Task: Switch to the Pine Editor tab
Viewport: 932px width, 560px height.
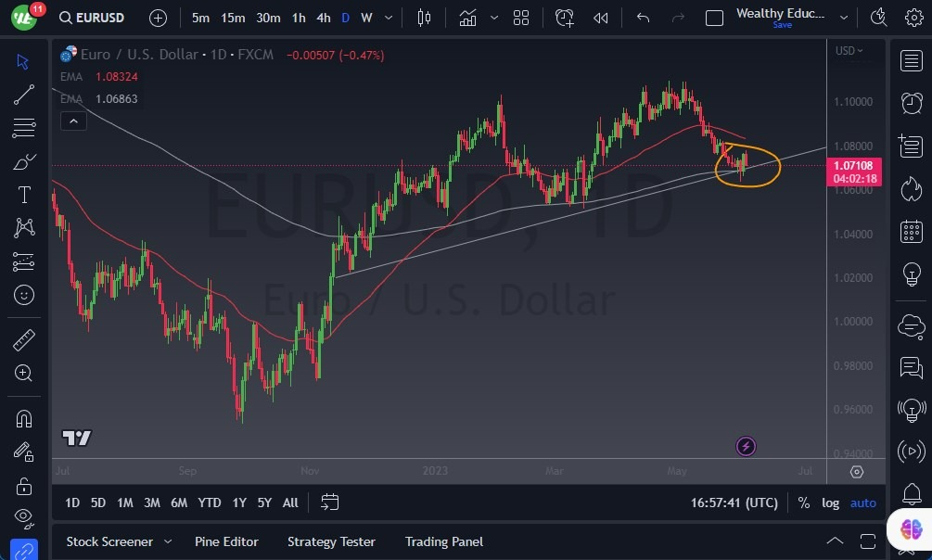Action: point(226,541)
